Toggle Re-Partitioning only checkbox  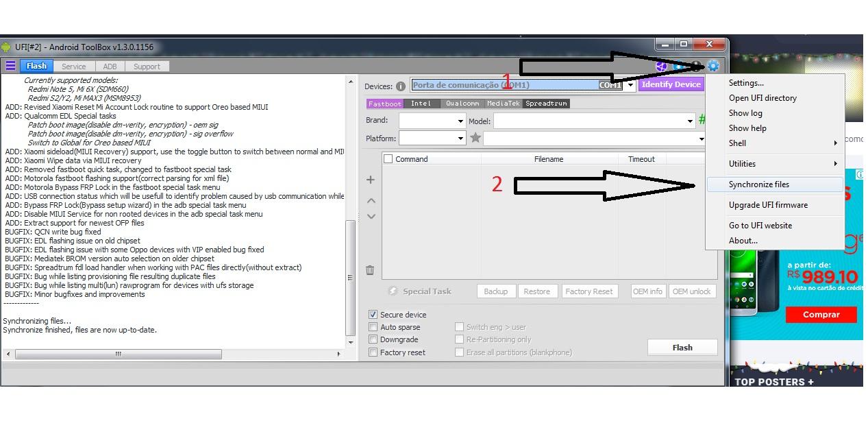460,339
